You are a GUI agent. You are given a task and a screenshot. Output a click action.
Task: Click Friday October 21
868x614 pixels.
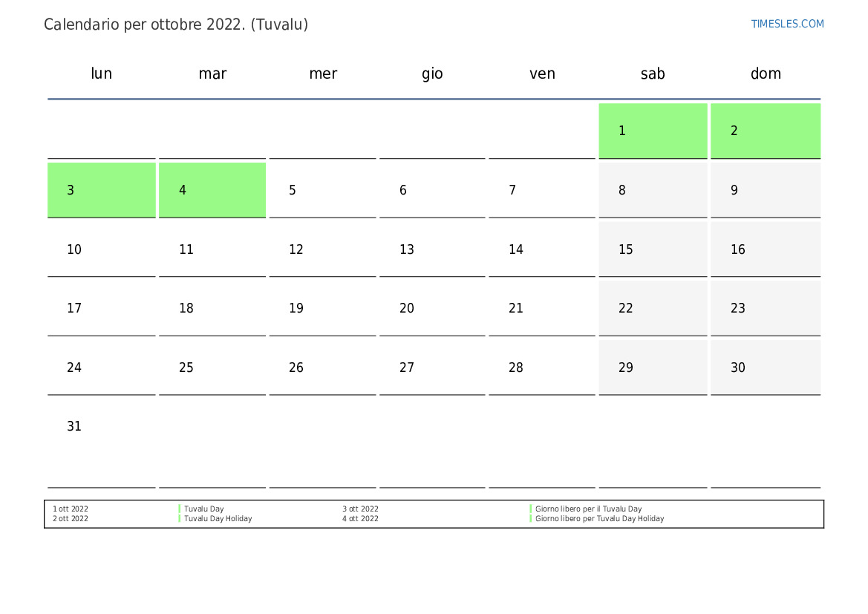(542, 308)
